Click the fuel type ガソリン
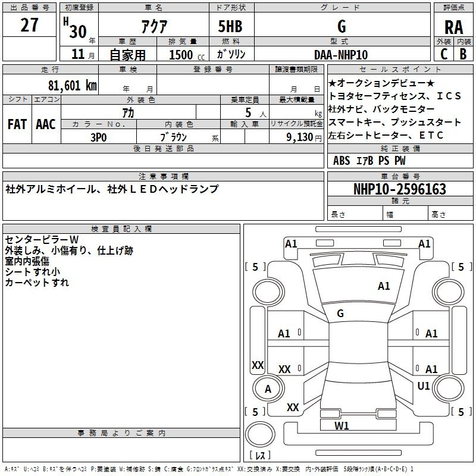The width and height of the screenshot is (476, 476). point(231,54)
